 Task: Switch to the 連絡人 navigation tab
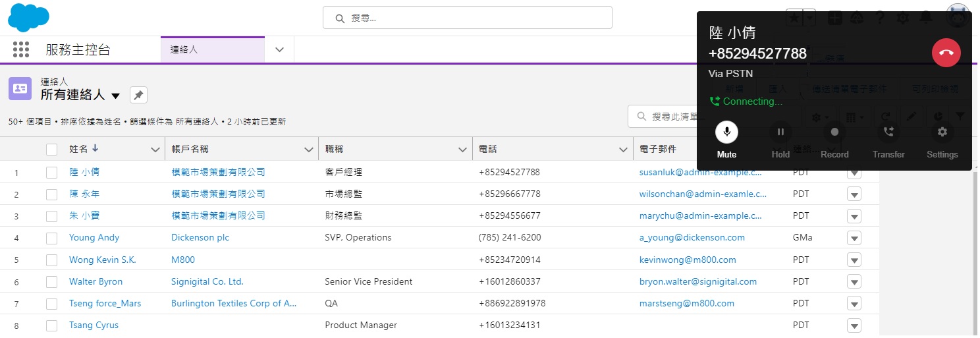pyautogui.click(x=212, y=49)
